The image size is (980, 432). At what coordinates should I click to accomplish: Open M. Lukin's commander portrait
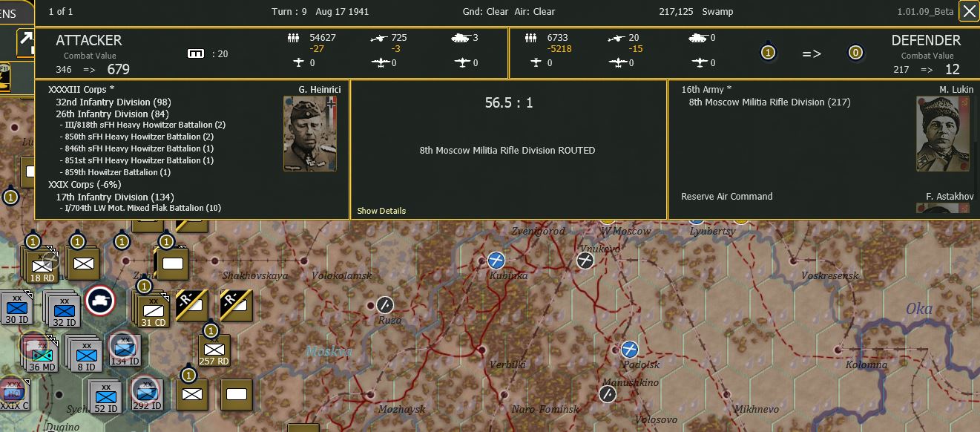[x=942, y=134]
